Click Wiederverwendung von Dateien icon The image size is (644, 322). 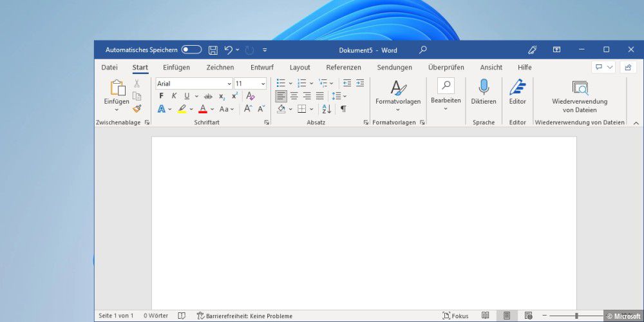pos(580,88)
